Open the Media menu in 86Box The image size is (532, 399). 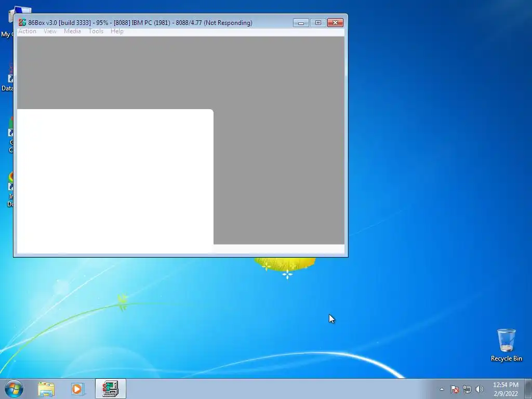[72, 31]
